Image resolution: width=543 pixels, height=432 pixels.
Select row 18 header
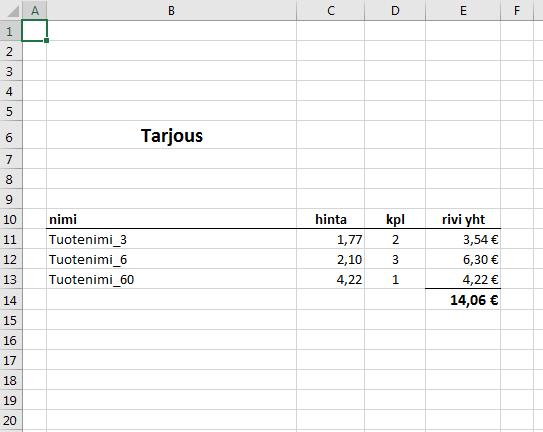[x=11, y=380]
